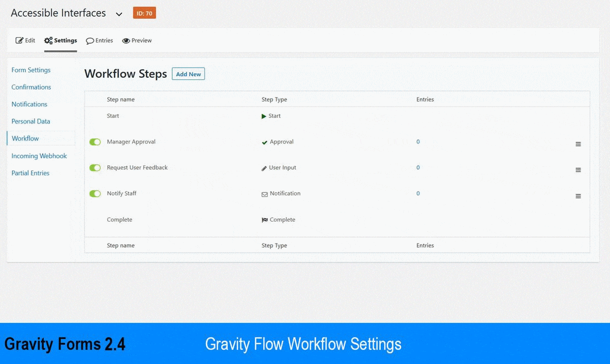Open the Request User Feedback step
Viewport: 610px width, 364px height.
[x=137, y=168]
